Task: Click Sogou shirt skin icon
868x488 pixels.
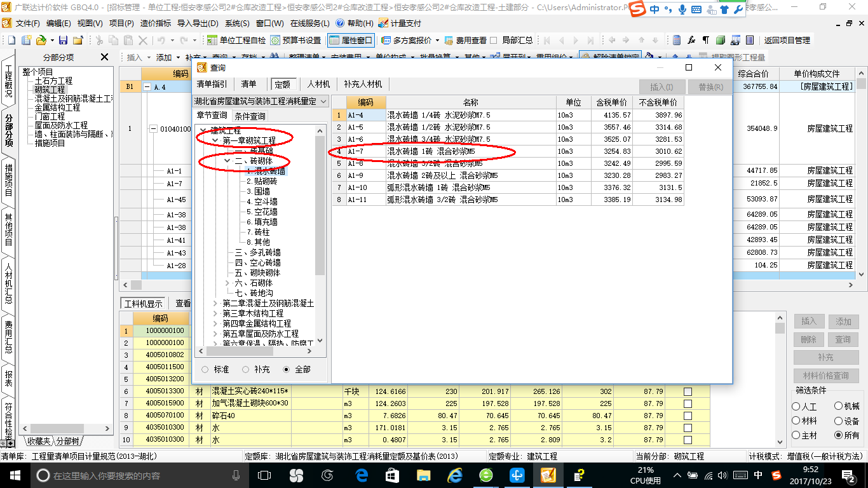Action: [724, 10]
